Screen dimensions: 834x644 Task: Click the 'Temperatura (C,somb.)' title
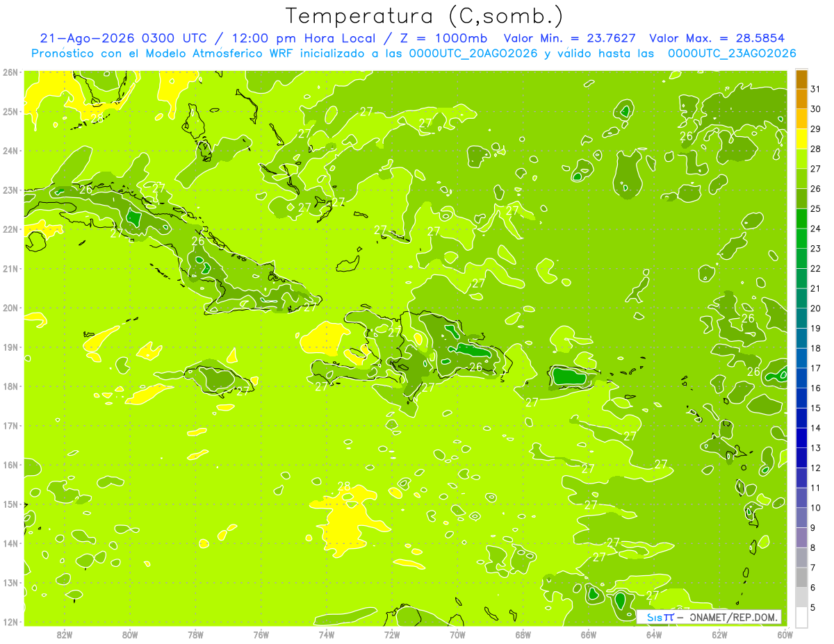[x=424, y=16]
